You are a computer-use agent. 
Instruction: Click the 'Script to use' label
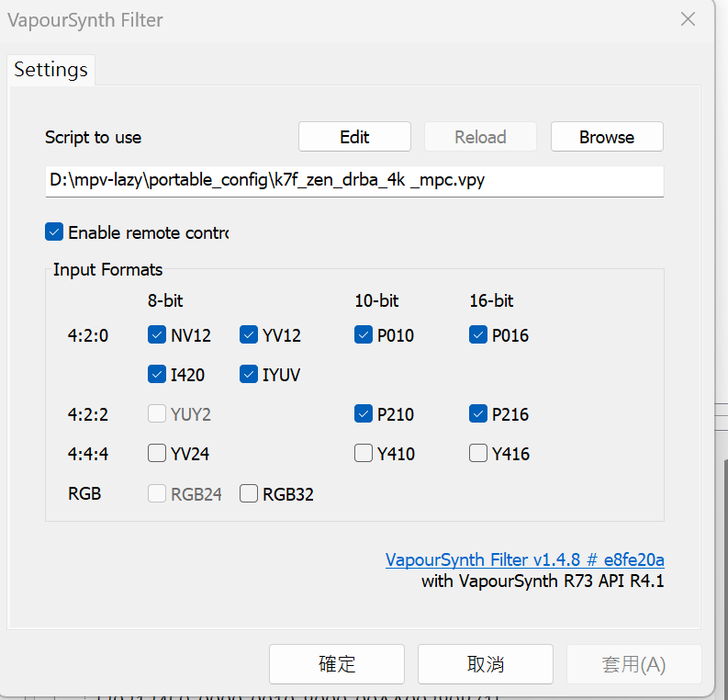click(93, 138)
